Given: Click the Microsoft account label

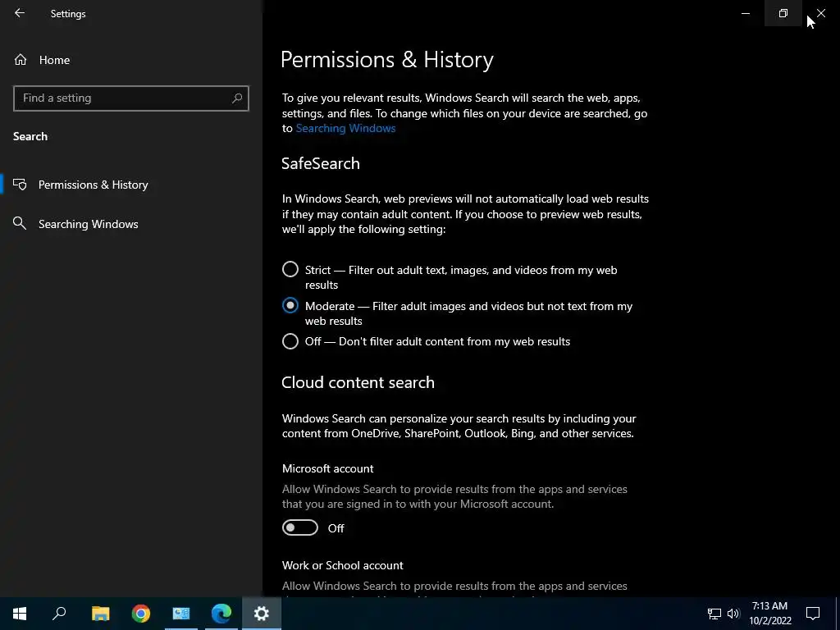Looking at the screenshot, I should point(328,468).
